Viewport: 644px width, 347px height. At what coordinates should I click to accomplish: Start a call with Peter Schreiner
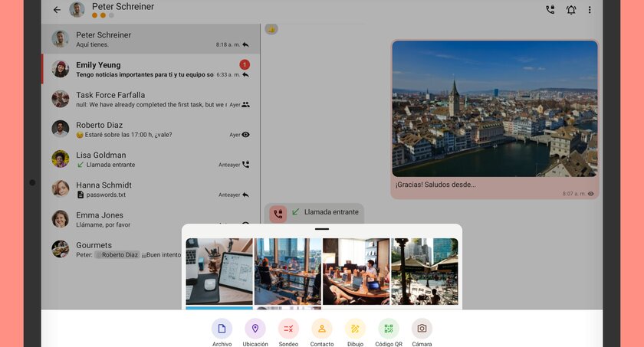click(x=550, y=10)
